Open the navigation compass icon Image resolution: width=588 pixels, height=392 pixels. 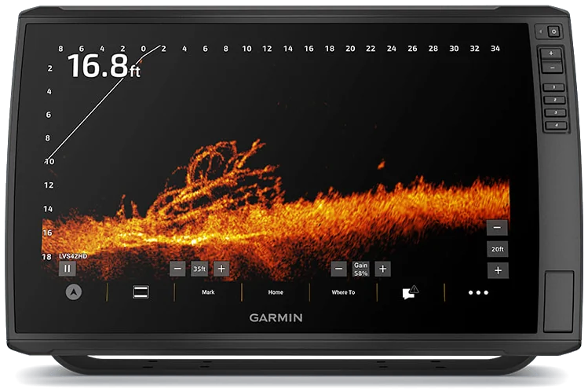74,292
